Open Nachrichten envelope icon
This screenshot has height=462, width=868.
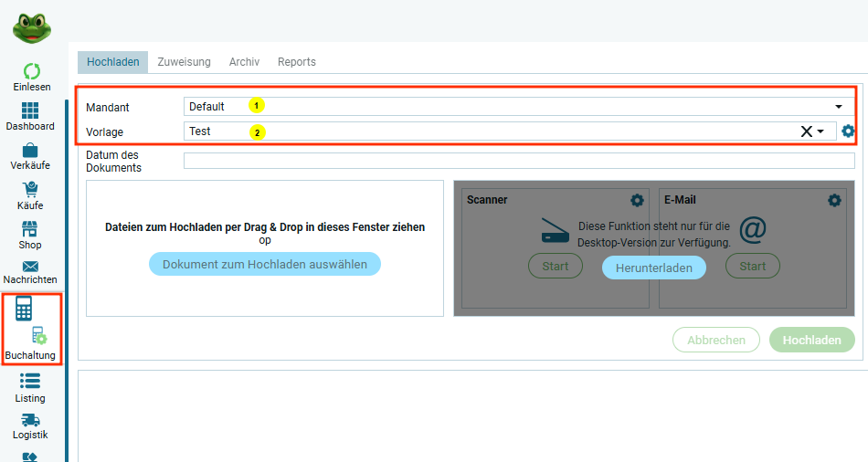pos(30,267)
